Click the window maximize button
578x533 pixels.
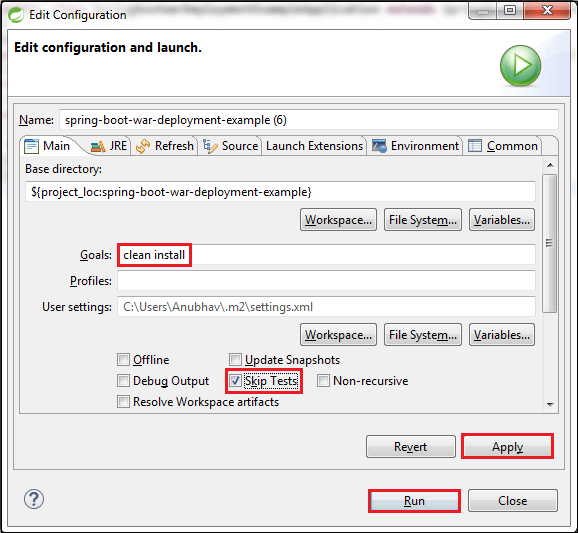[510, 10]
